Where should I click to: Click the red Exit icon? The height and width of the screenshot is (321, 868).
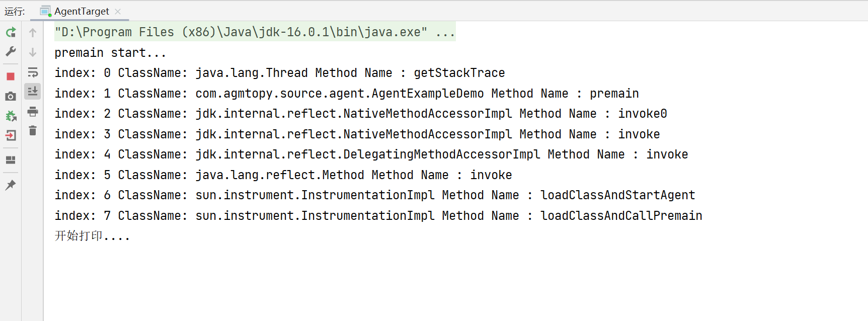click(x=11, y=135)
